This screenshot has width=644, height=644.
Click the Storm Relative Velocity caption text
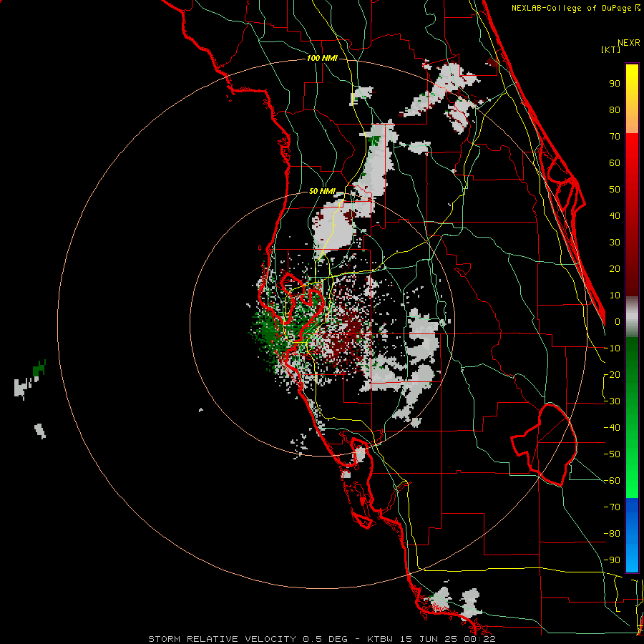click(321, 639)
